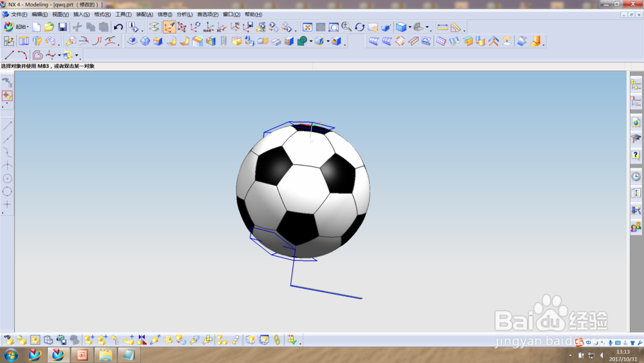644x363 pixels.
Task: Click the measure distance ruler icon
Action: [x=442, y=27]
